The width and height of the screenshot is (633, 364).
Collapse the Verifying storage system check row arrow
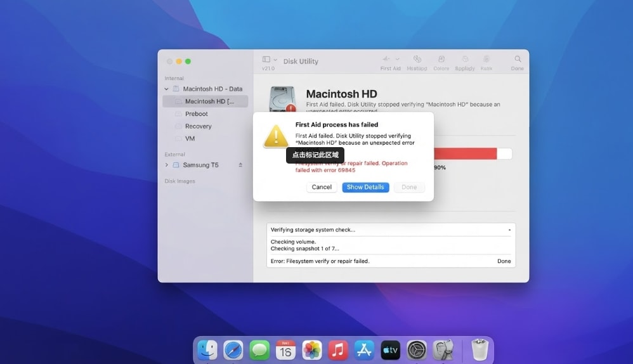(x=509, y=230)
